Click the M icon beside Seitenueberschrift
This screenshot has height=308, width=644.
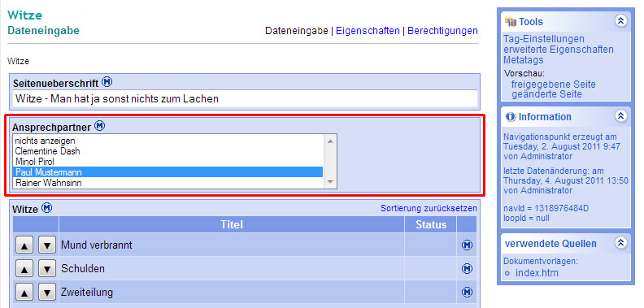click(107, 82)
